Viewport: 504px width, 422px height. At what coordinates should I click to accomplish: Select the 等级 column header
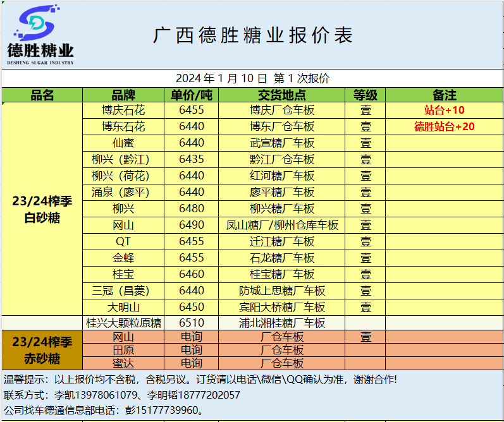366,95
